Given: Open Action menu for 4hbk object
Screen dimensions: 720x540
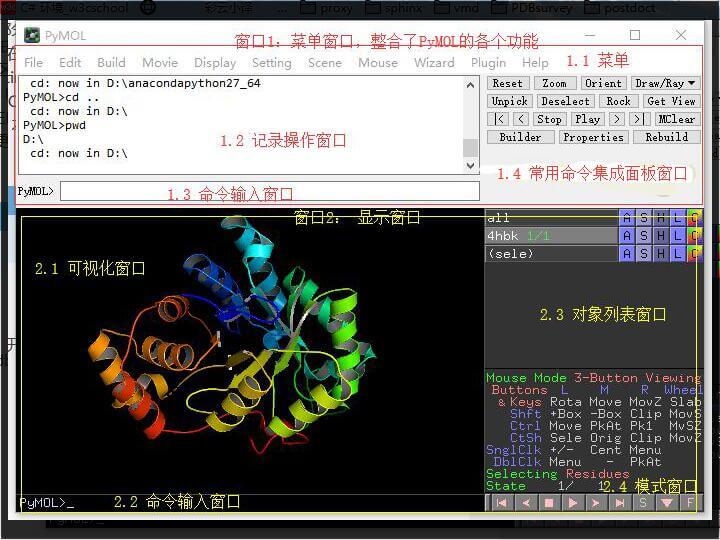Looking at the screenshot, I should click(x=627, y=236).
